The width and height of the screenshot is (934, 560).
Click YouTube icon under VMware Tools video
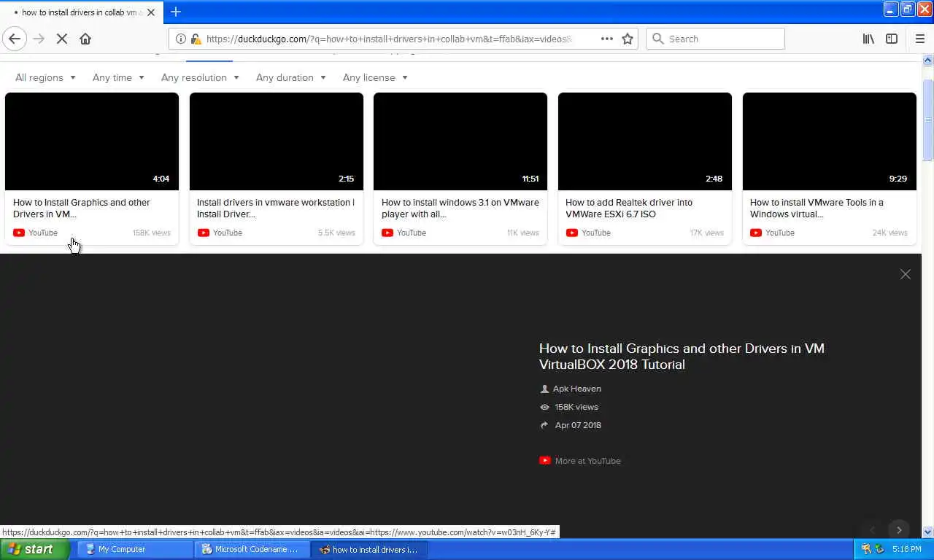(756, 233)
